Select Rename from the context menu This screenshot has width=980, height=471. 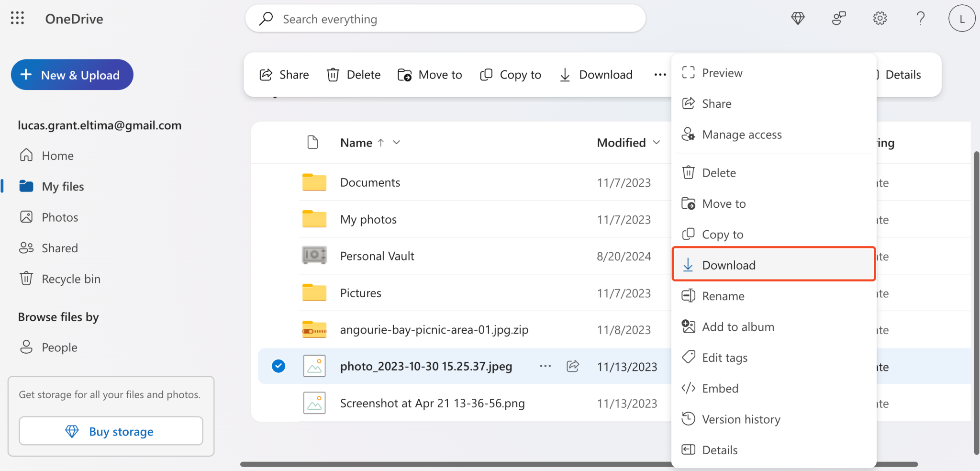774,296
